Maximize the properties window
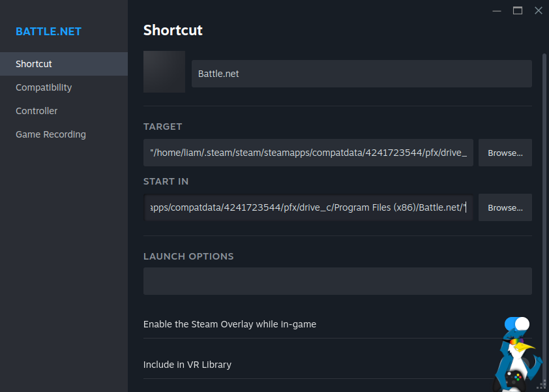This screenshot has height=392, width=549. coord(518,10)
